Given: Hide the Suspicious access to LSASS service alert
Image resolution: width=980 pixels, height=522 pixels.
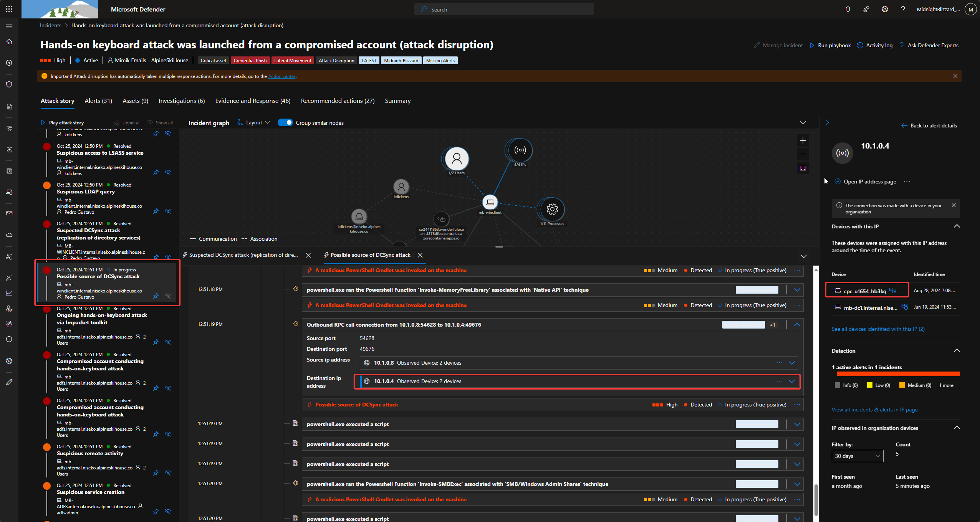Looking at the screenshot, I should [168, 172].
